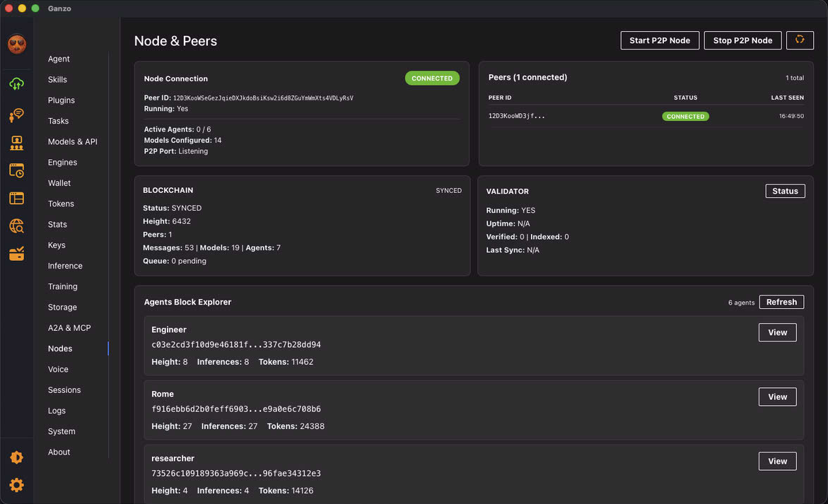Image resolution: width=828 pixels, height=504 pixels.
Task: Navigate to A2A & MCP
Action: pos(69,328)
